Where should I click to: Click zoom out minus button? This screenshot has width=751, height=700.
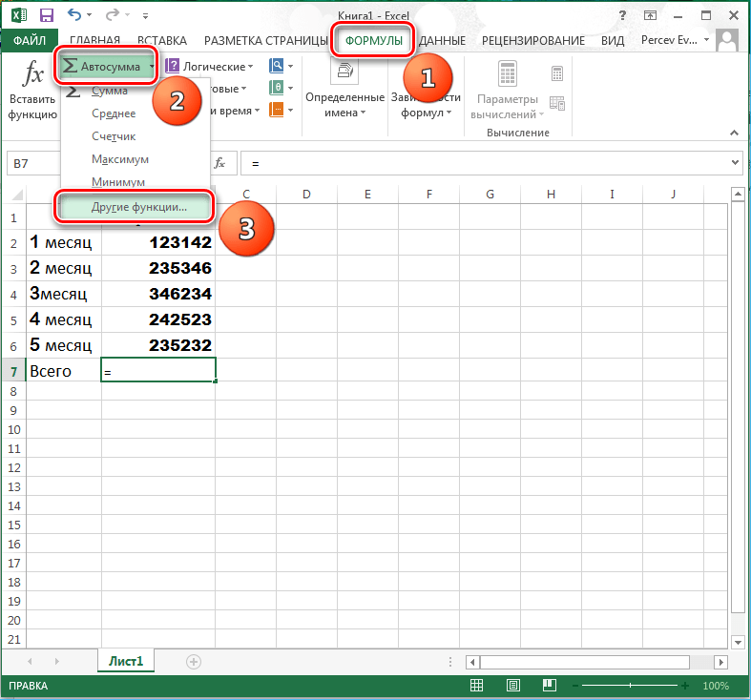point(575,686)
